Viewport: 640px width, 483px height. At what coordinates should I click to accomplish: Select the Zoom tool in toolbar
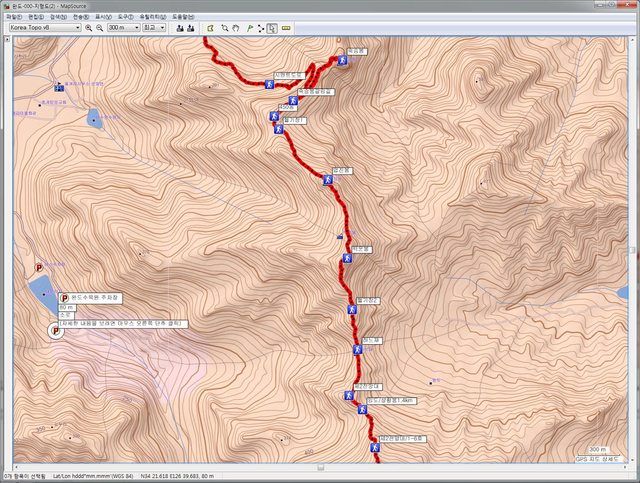click(224, 28)
